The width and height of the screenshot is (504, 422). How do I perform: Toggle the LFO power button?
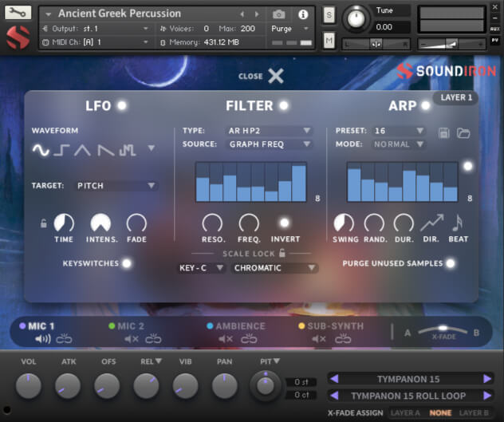pos(122,105)
